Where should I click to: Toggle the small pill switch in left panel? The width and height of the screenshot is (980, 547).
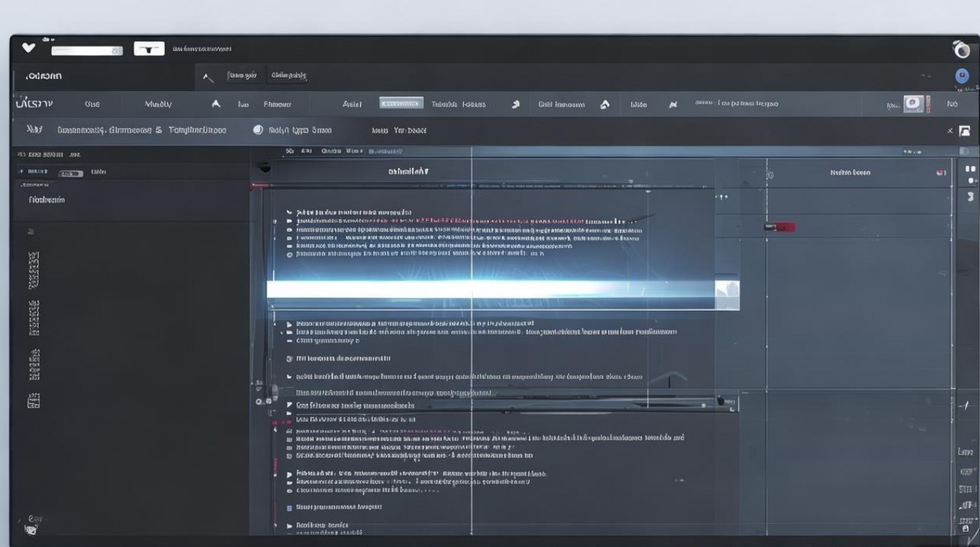click(x=70, y=174)
